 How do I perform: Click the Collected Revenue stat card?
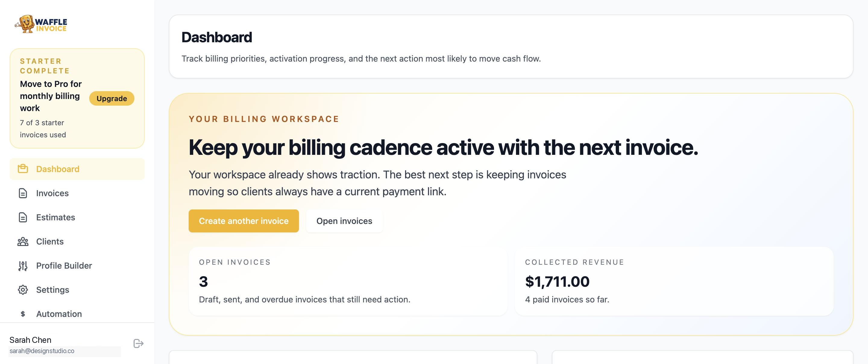(674, 281)
